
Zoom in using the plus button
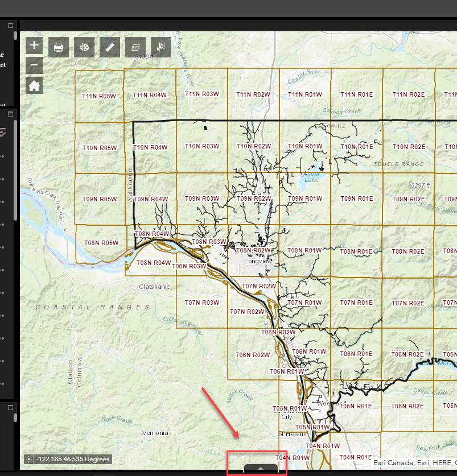(34, 45)
